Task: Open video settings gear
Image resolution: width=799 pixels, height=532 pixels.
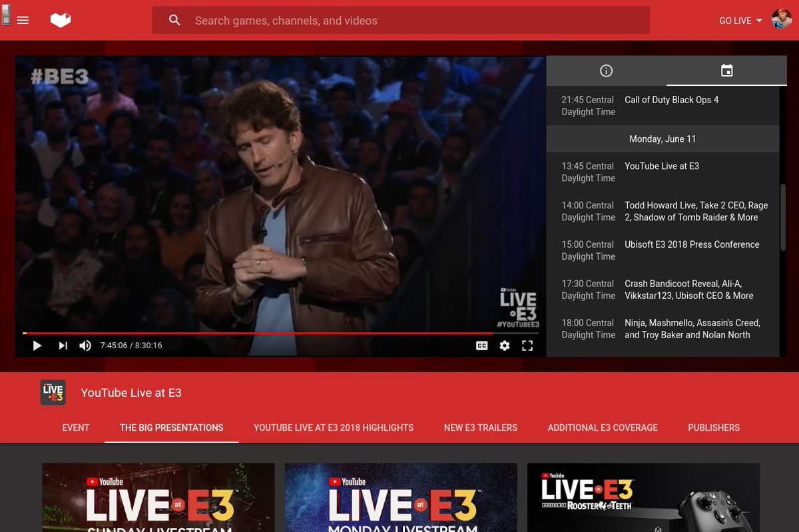Action: pos(505,346)
